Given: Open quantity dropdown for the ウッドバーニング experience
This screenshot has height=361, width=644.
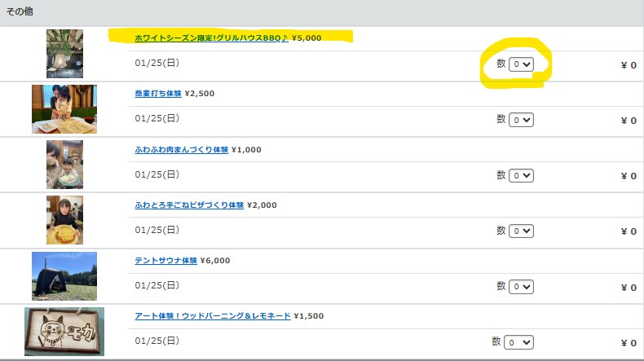Looking at the screenshot, I should 518,342.
